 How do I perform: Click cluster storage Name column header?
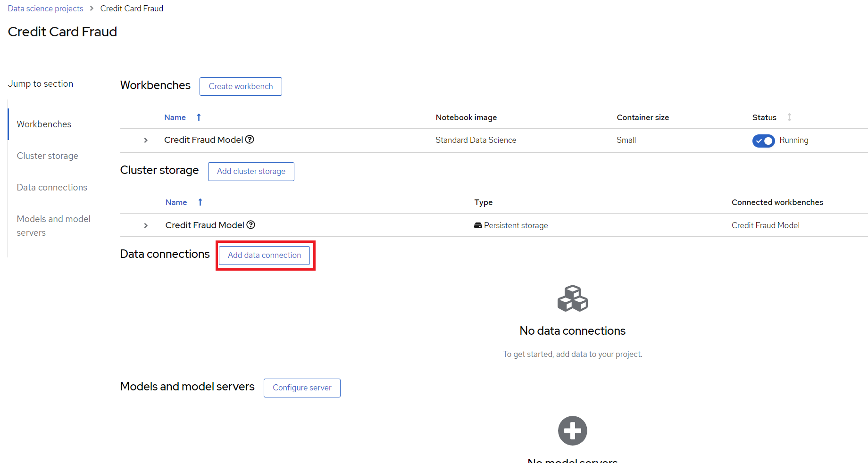tap(176, 202)
